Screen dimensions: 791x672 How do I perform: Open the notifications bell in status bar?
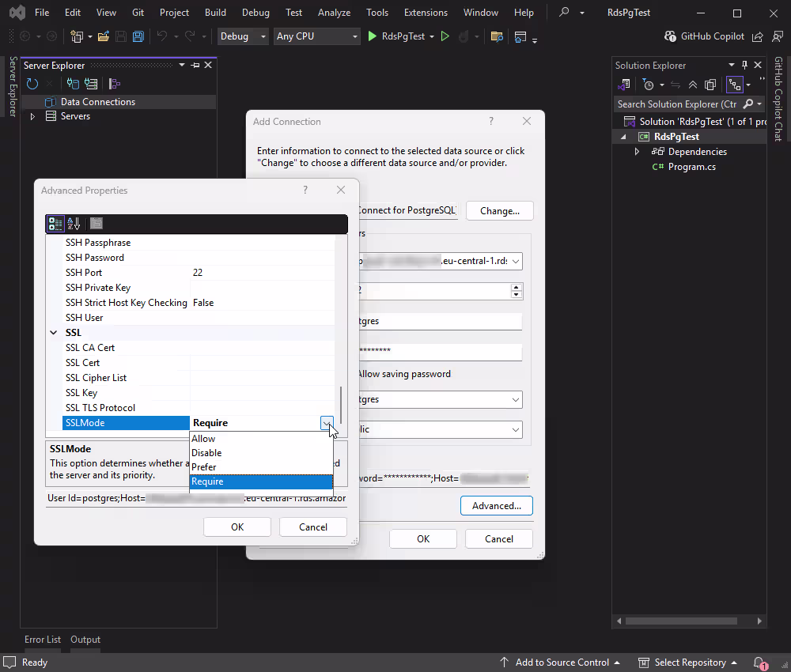pyautogui.click(x=759, y=663)
